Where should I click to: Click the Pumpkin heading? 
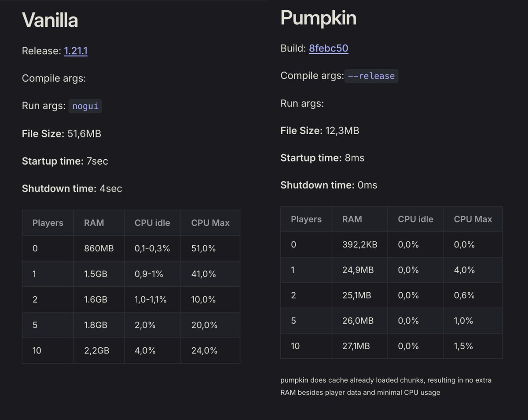tap(318, 18)
